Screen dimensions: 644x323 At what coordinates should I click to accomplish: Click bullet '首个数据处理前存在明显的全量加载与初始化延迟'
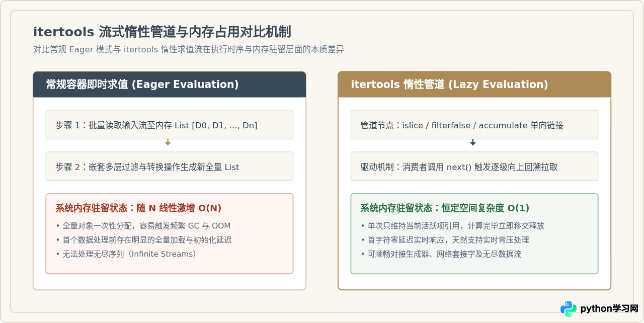pos(143,240)
